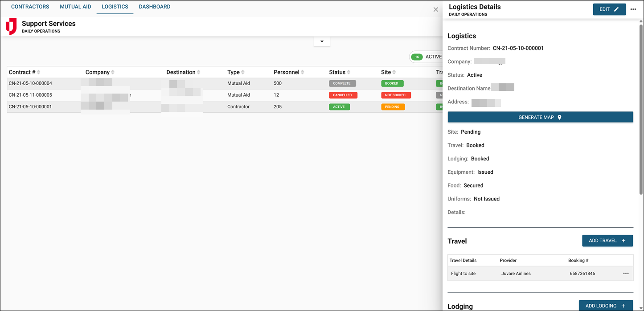Screen dimensions: 644x311
Task: Switch to the Contractors tab
Action: click(x=30, y=7)
